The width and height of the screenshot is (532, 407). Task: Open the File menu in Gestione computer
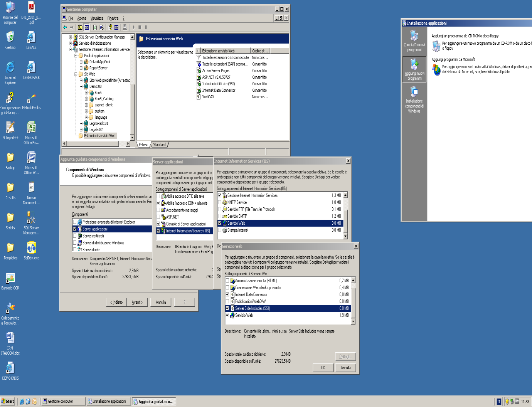click(x=71, y=18)
